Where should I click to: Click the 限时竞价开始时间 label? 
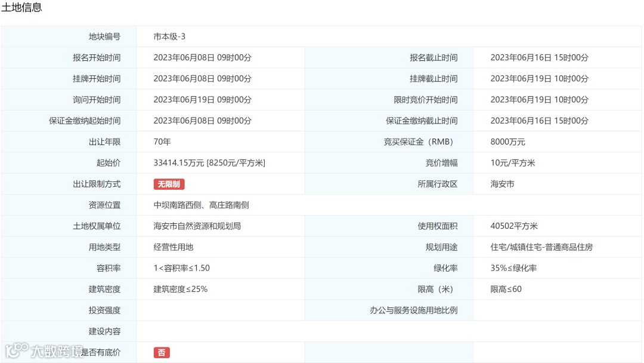pyautogui.click(x=426, y=100)
